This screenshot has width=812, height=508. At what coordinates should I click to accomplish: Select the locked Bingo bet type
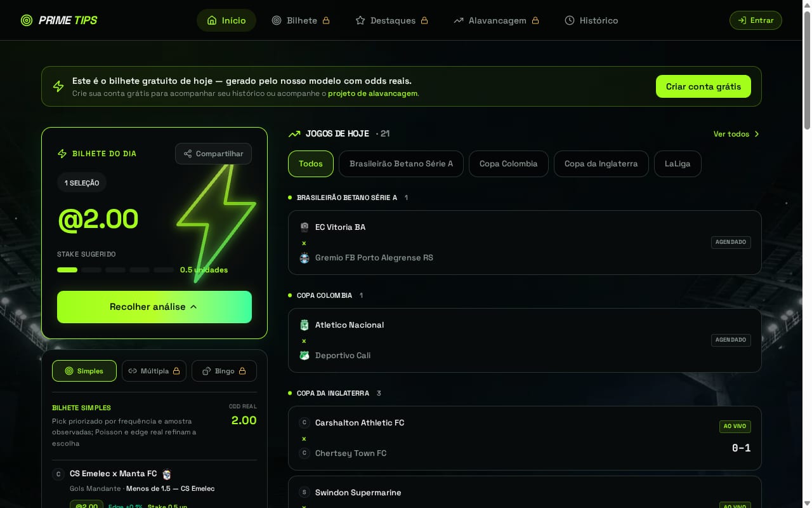click(224, 371)
